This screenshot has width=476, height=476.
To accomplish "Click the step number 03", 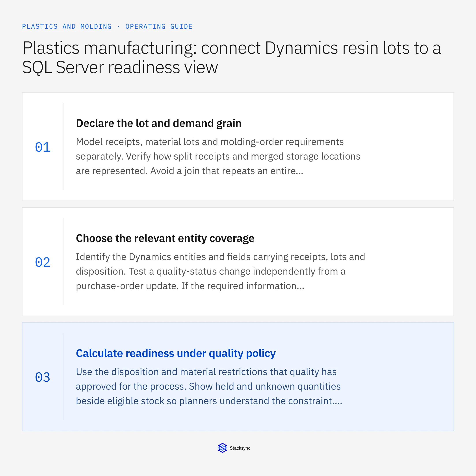I will click(43, 377).
